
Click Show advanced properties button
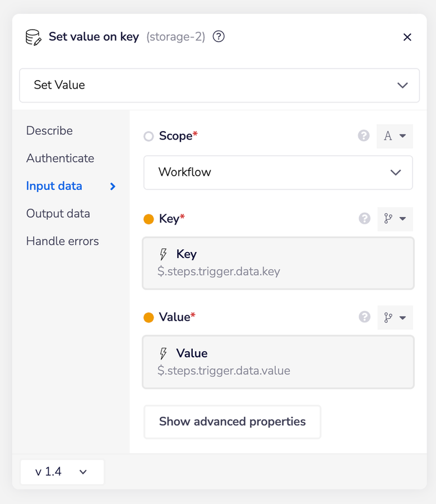coord(232,422)
